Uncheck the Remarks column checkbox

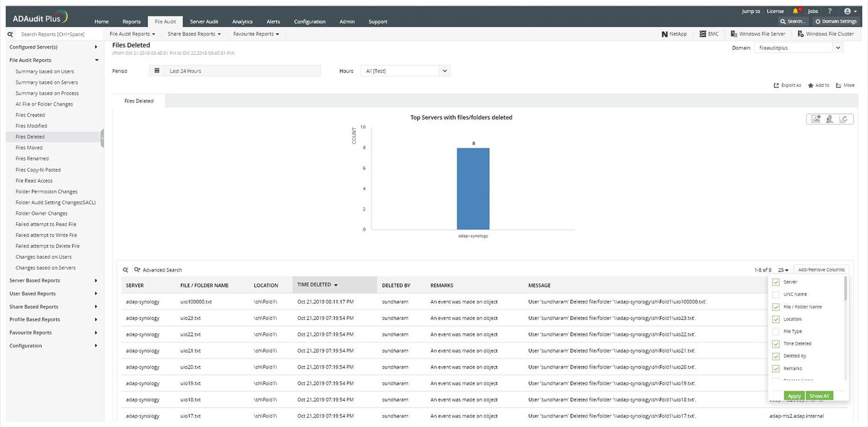775,369
